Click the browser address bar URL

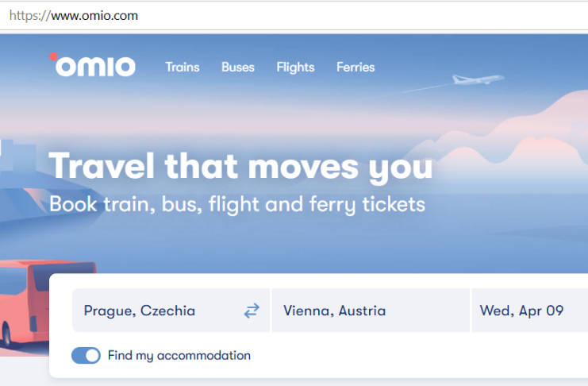(x=74, y=16)
